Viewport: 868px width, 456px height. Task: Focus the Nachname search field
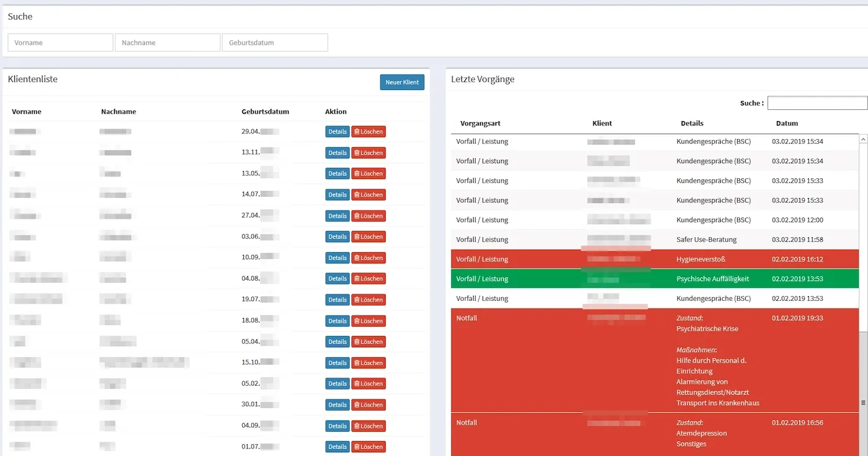click(x=168, y=43)
